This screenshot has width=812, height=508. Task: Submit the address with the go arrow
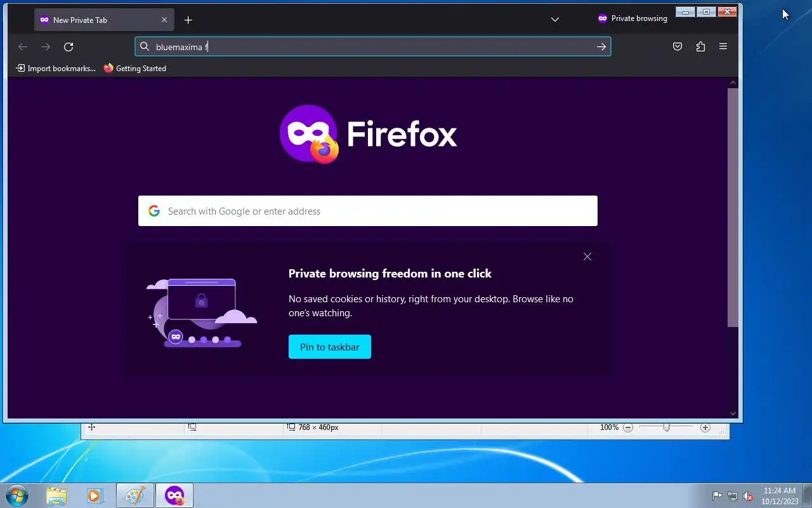point(601,46)
